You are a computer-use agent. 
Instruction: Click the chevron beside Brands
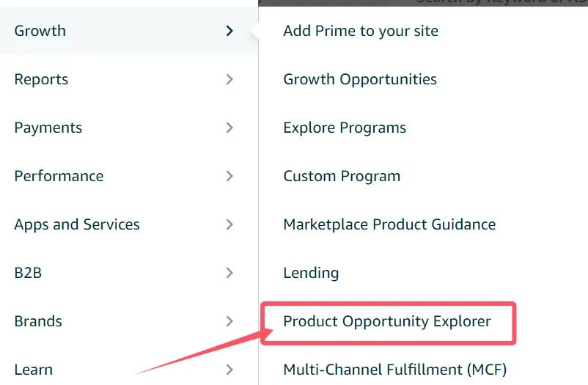[x=229, y=321]
